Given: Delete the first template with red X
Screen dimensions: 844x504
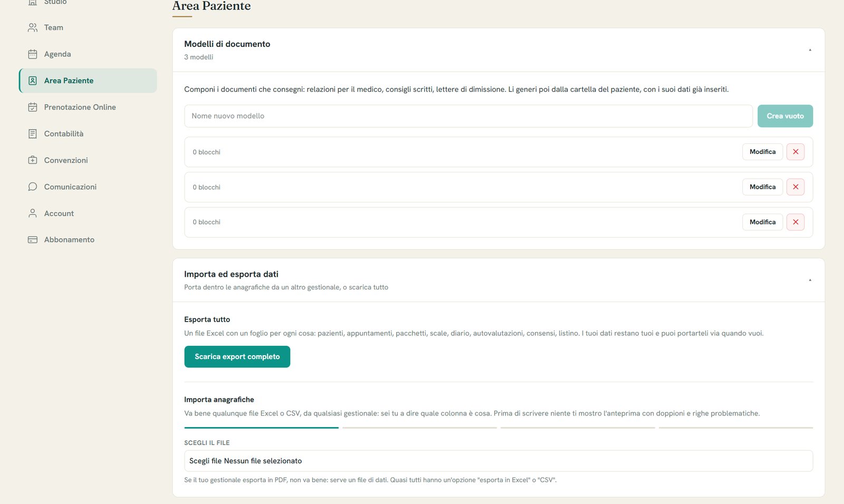Looking at the screenshot, I should (x=795, y=152).
